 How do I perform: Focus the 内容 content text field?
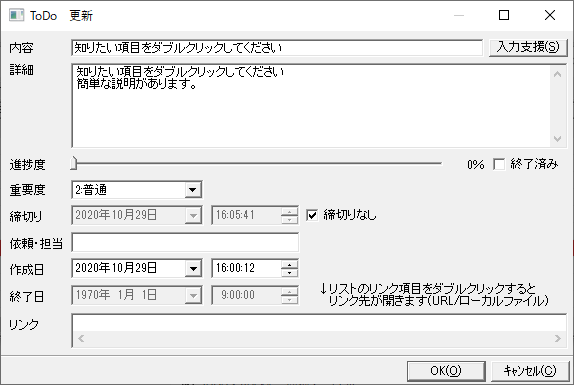[277, 48]
